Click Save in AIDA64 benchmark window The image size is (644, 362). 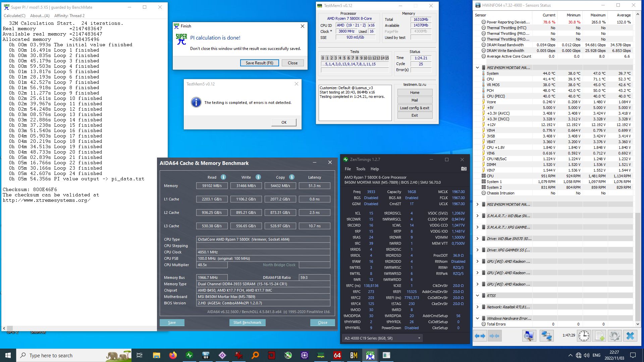click(x=172, y=322)
